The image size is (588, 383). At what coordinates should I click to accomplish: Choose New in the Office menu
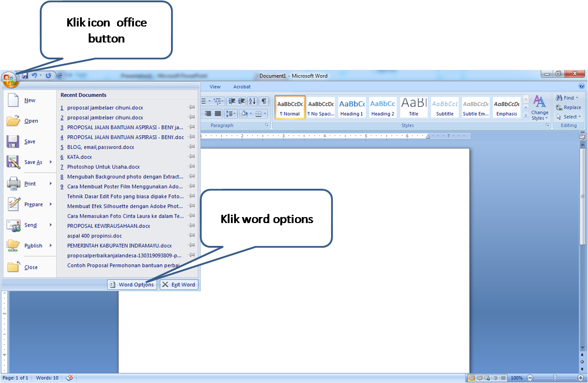[30, 101]
